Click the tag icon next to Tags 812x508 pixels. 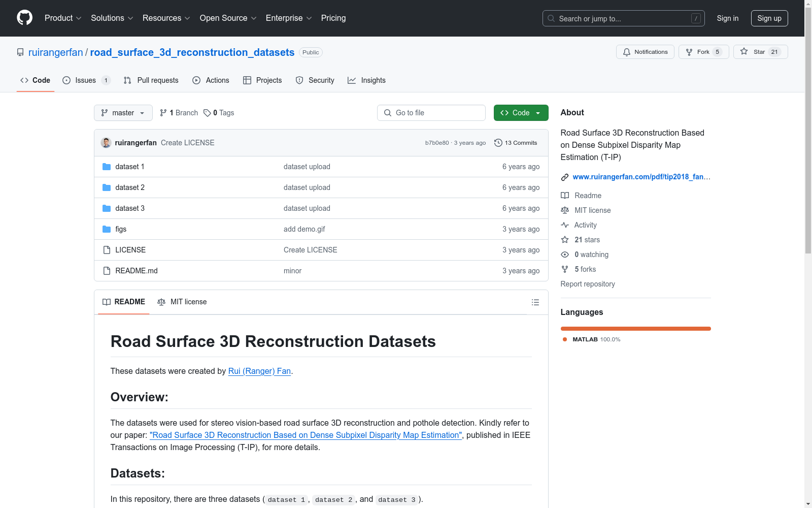[x=207, y=113]
